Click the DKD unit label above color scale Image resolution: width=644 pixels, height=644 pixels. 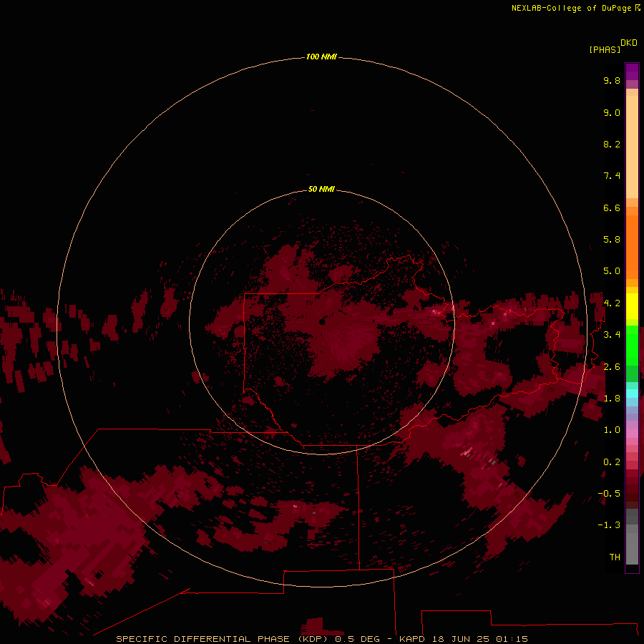tap(629, 43)
